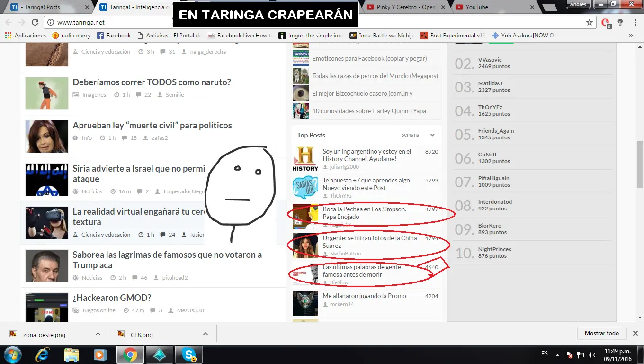
Task: Open the teal diamond app in taskbar
Action: pyautogui.click(x=159, y=355)
